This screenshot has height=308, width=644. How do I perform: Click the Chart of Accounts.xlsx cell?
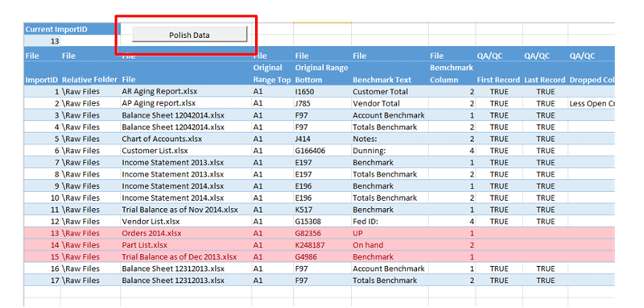tap(186, 139)
